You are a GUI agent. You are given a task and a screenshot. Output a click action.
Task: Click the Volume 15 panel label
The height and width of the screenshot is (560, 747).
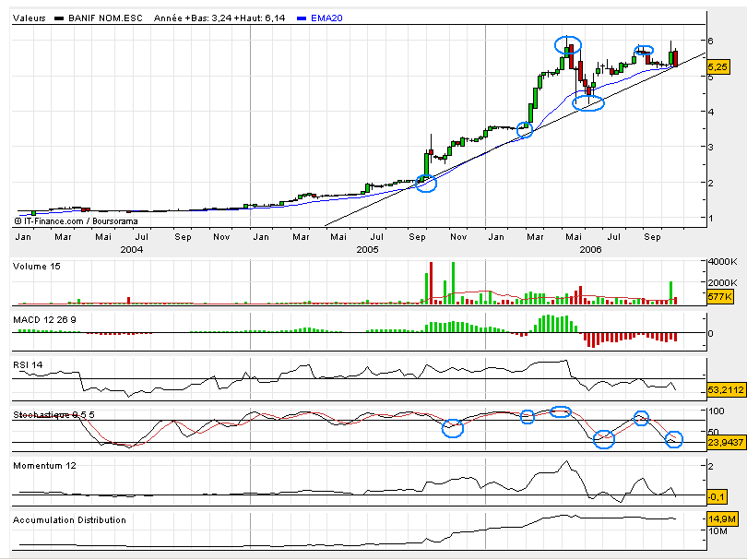[x=37, y=267]
